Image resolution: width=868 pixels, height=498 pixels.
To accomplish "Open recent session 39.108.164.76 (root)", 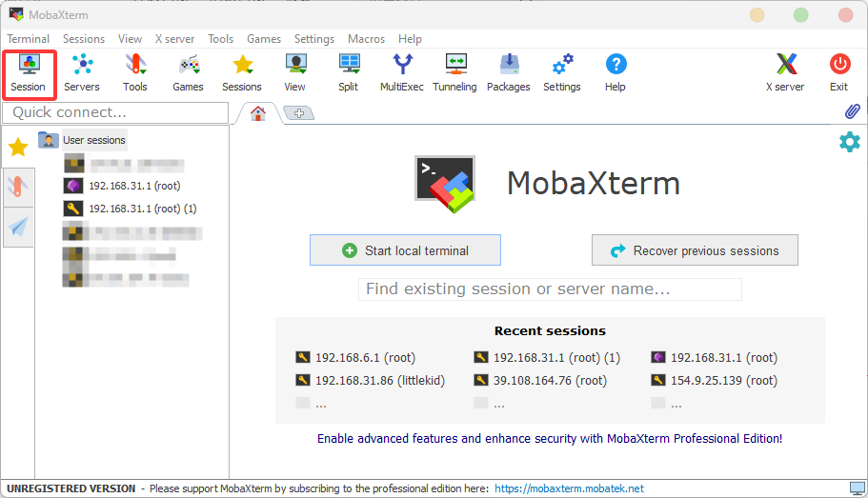I will pos(541,381).
